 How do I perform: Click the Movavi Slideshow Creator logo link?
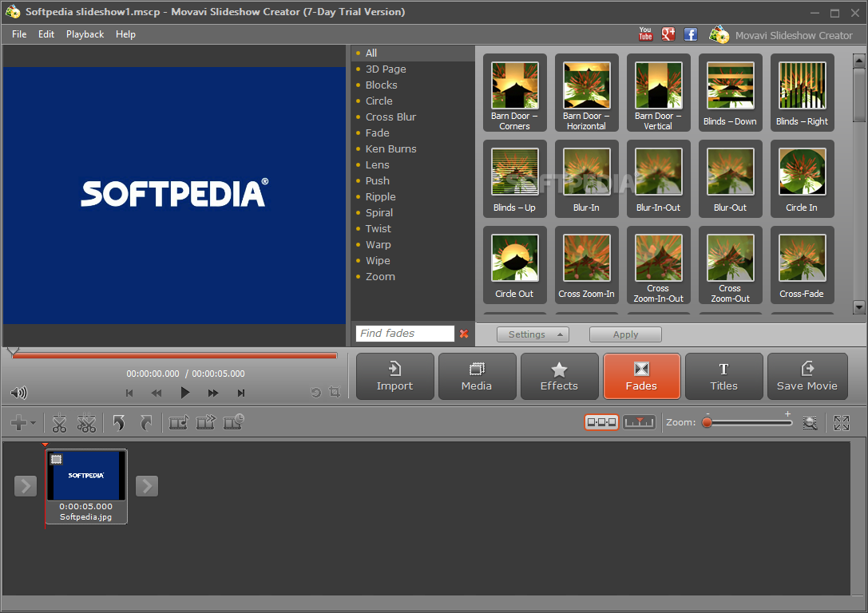782,35
